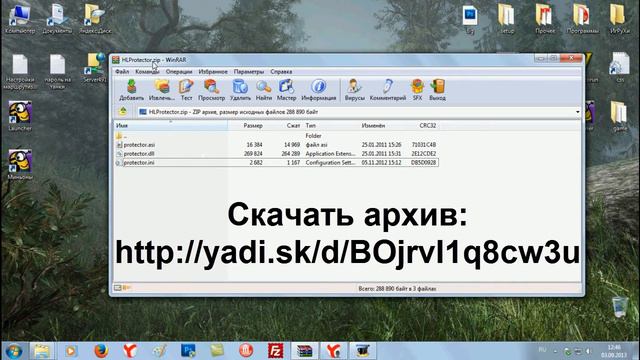Click CRC32 value DB5D0928

423,162
